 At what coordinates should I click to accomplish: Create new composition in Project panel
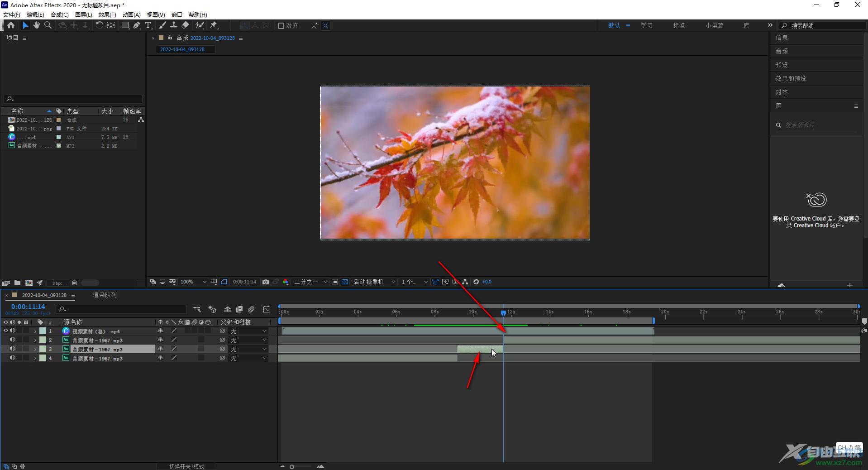pos(29,283)
